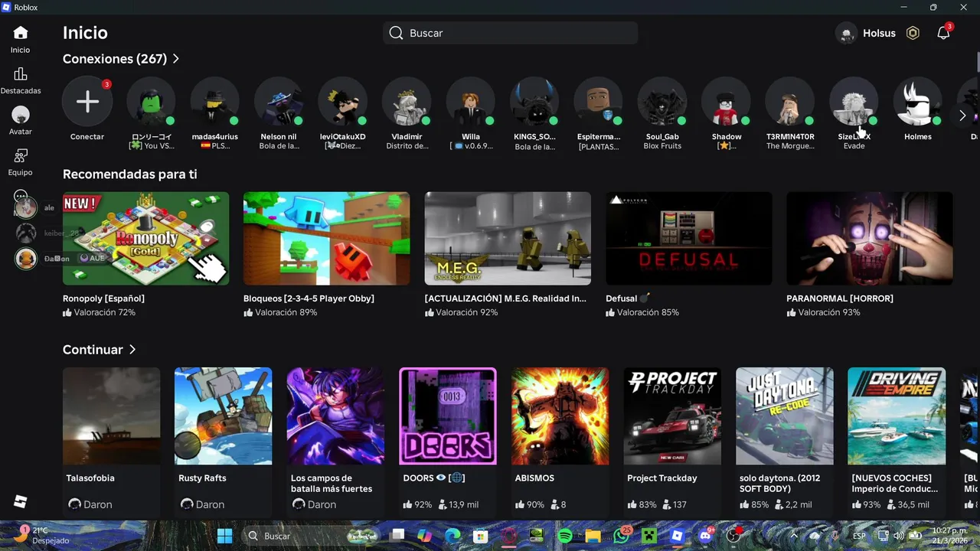
Task: Open Microsoft Edge from taskbar
Action: pos(453,536)
